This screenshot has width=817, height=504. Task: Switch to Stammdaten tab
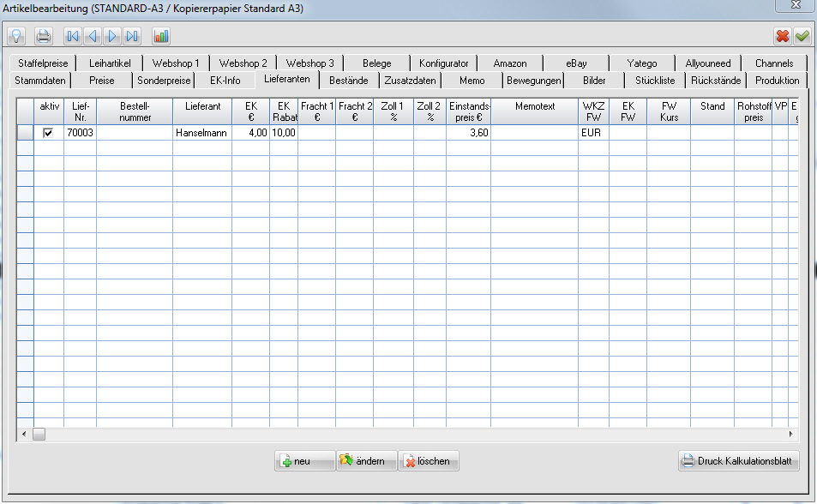[40, 81]
